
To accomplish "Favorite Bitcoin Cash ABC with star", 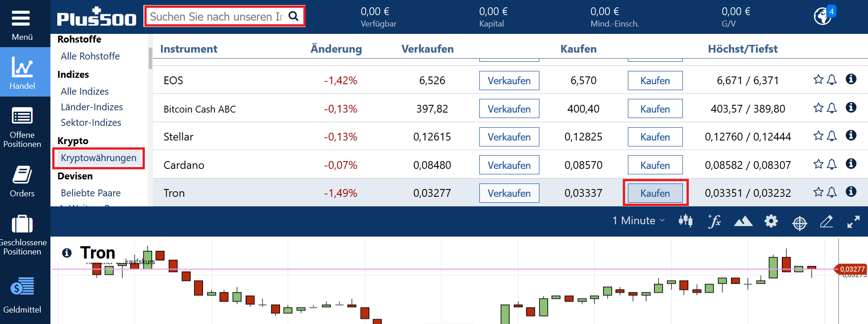I will [819, 108].
